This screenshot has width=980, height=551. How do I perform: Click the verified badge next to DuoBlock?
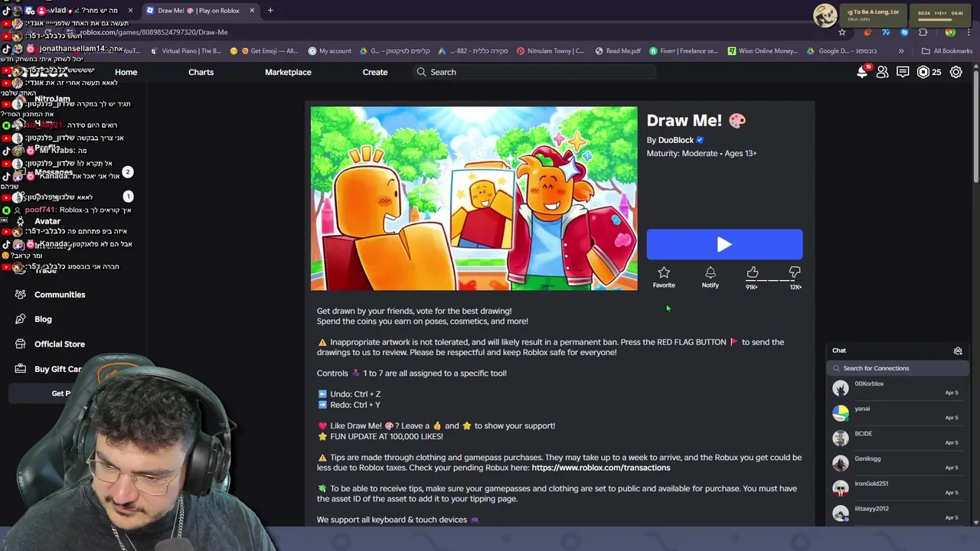700,140
